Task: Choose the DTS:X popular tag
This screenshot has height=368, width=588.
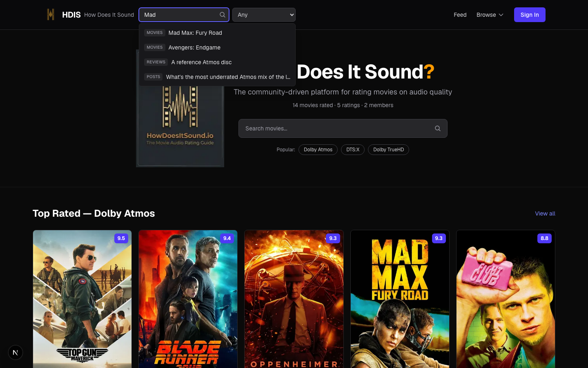Action: coord(353,150)
